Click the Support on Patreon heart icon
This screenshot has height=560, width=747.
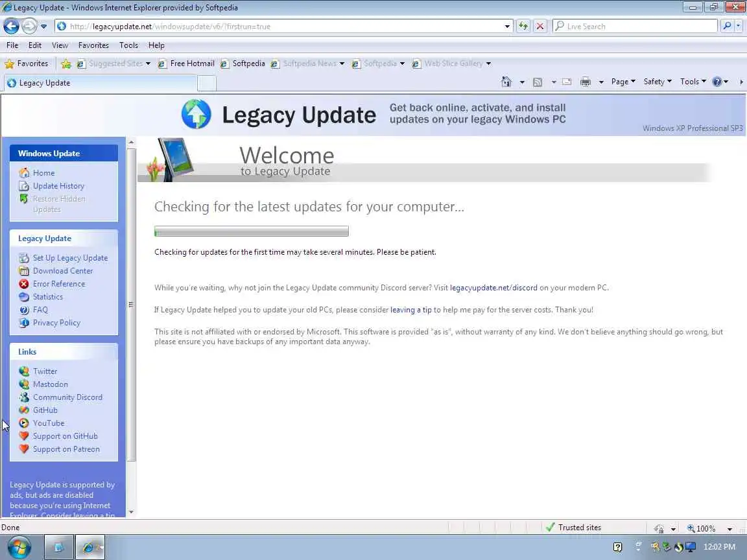(24, 449)
